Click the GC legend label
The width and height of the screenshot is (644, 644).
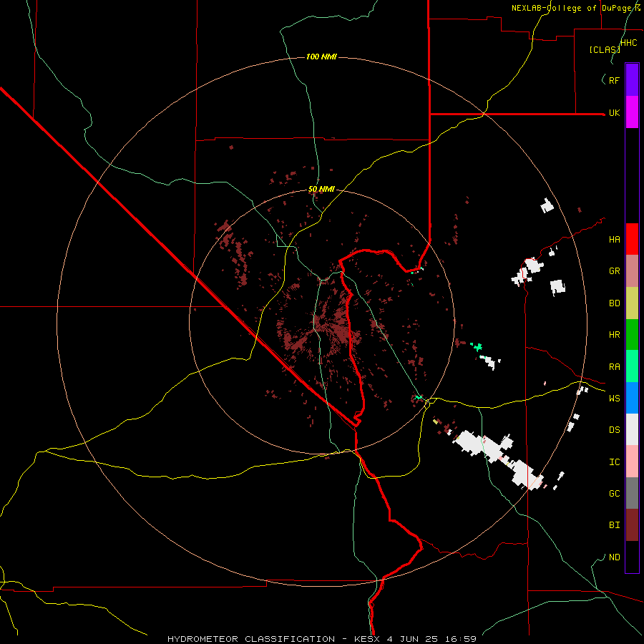click(615, 494)
